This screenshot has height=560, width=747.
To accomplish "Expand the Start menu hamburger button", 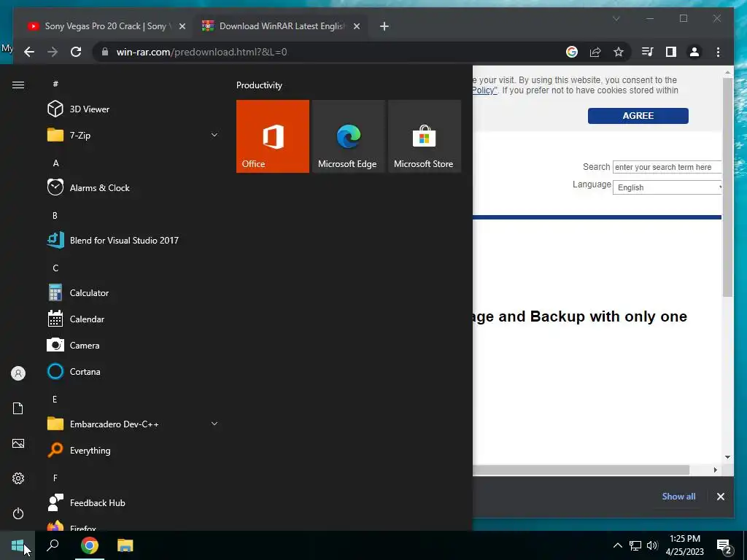I will pos(18,85).
